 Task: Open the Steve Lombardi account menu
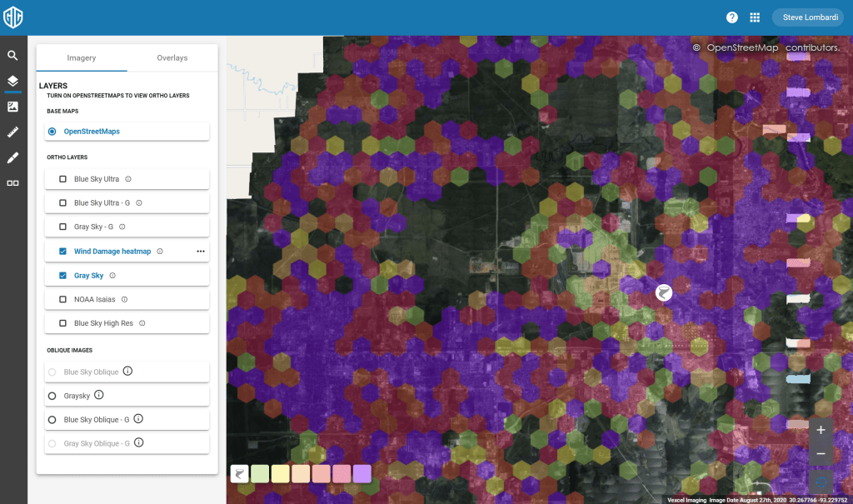[807, 17]
